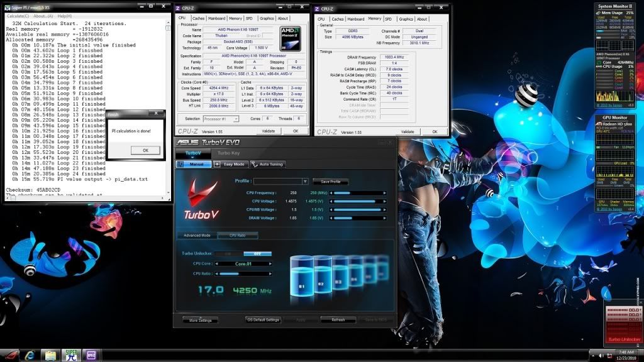Click the third core cylinder labeled 03
This screenshot has width=644, height=362.
pyautogui.click(x=339, y=273)
